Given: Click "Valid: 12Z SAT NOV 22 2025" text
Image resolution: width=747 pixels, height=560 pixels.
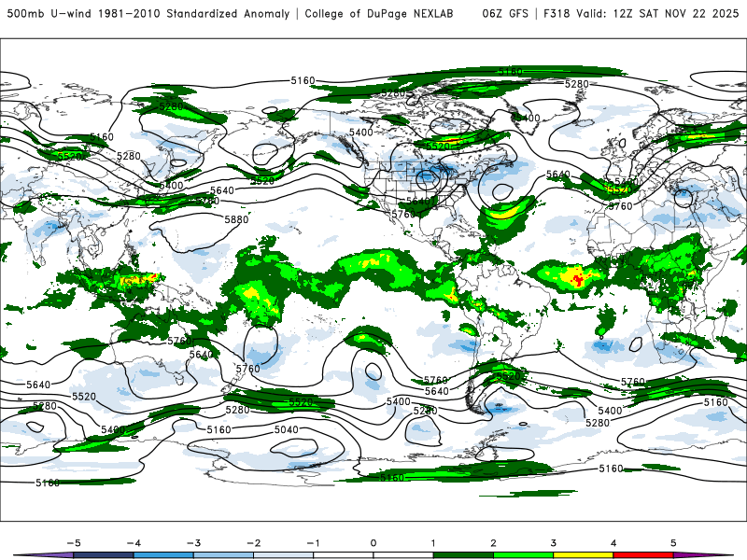Looking at the screenshot, I should (x=657, y=13).
